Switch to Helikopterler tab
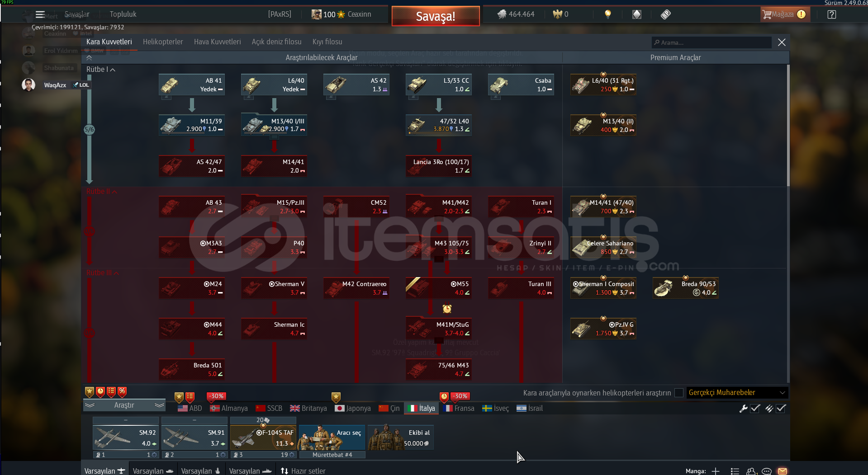 pos(163,42)
